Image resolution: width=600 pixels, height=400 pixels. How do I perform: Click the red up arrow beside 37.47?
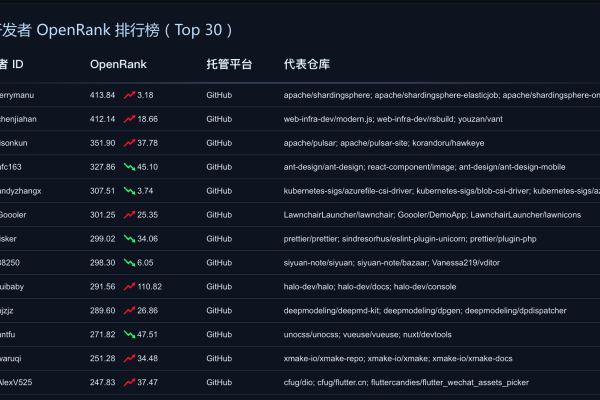[129, 382]
